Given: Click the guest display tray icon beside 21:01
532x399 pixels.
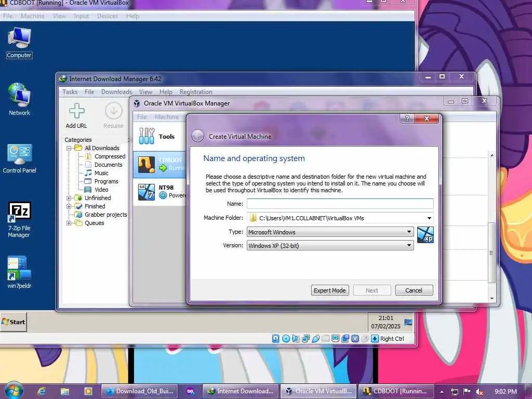Looking at the screenshot, I should click(x=408, y=322).
